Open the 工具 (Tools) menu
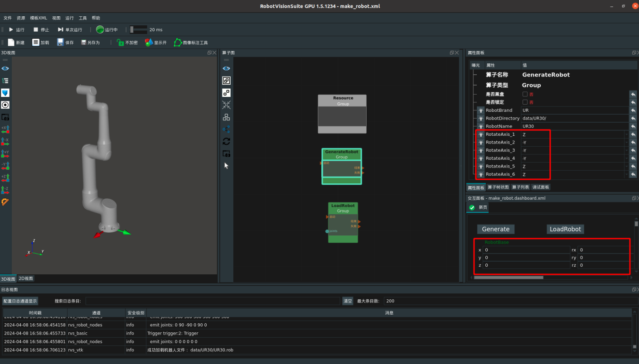Image resolution: width=639 pixels, height=364 pixels. (83, 18)
